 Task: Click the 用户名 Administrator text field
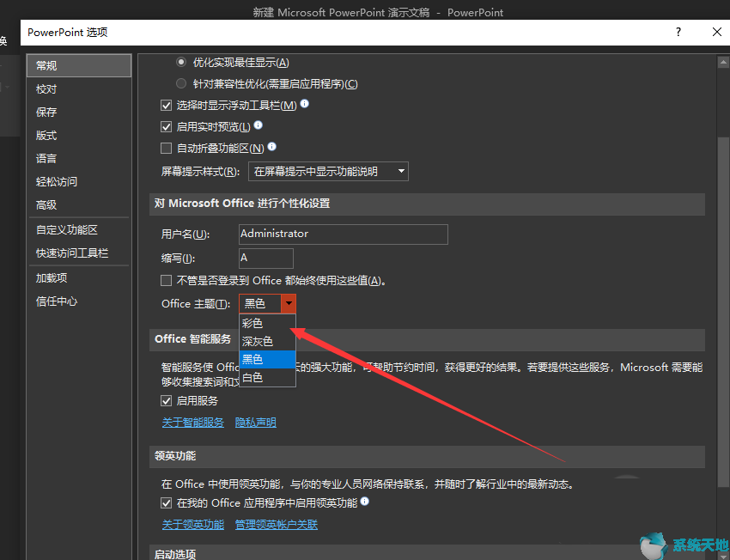344,234
